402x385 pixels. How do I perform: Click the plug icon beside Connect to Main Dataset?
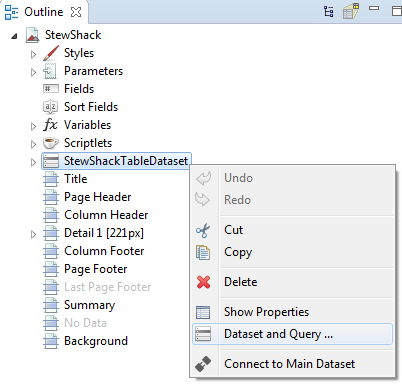(x=203, y=364)
